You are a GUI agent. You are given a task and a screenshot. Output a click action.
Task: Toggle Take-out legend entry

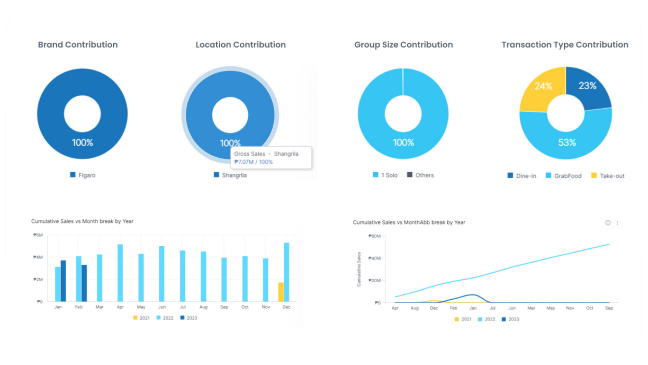[608, 176]
